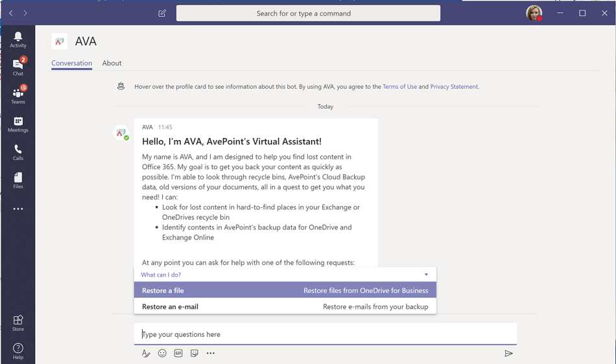Open the Store in sidebar
This screenshot has width=616, height=364.
(x=18, y=323)
